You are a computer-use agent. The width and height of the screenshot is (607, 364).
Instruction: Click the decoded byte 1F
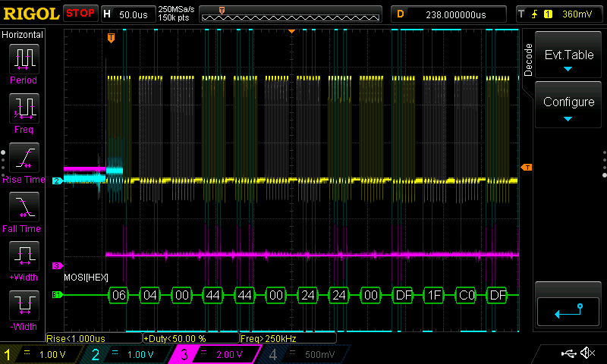click(x=434, y=295)
